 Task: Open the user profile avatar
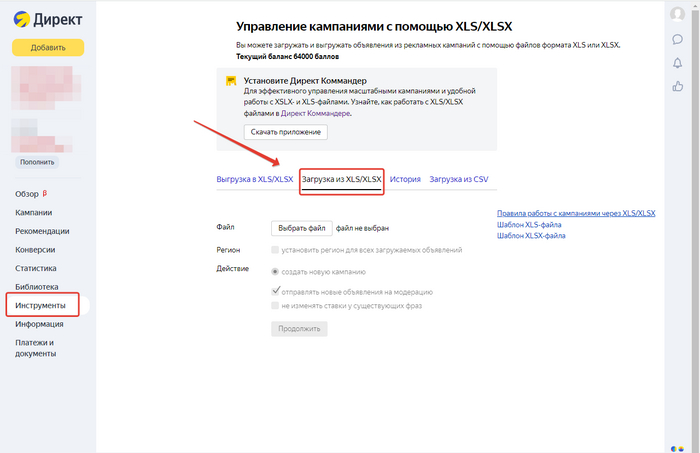pos(677,14)
